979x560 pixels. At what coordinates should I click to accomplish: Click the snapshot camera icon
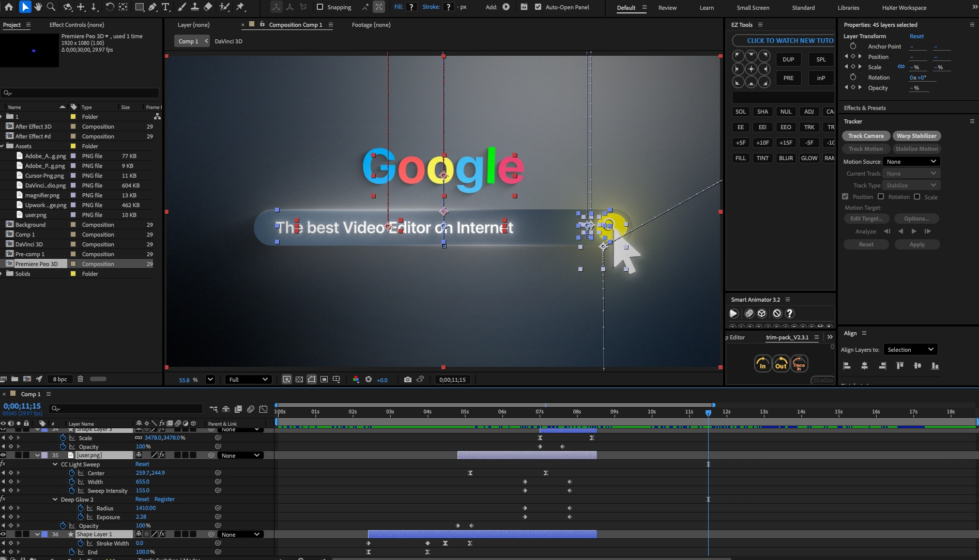[x=407, y=380]
